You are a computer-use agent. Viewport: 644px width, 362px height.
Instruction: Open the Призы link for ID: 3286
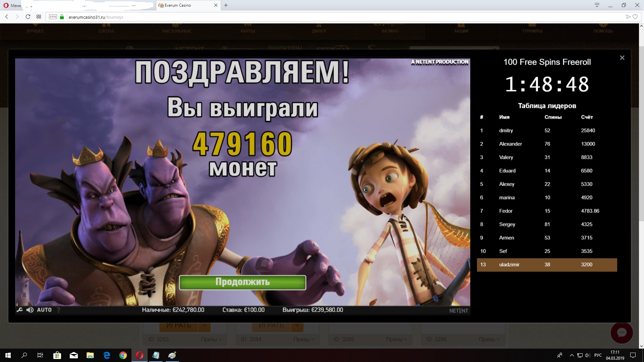tap(489, 339)
